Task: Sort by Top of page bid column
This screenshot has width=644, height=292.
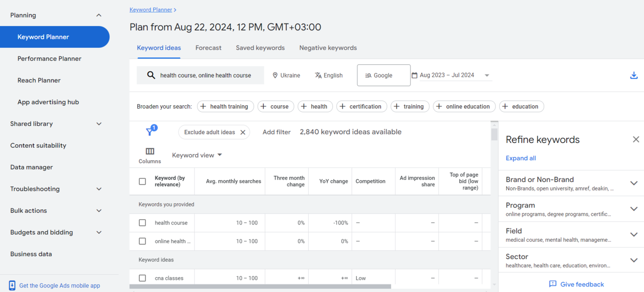Action: pos(464,181)
